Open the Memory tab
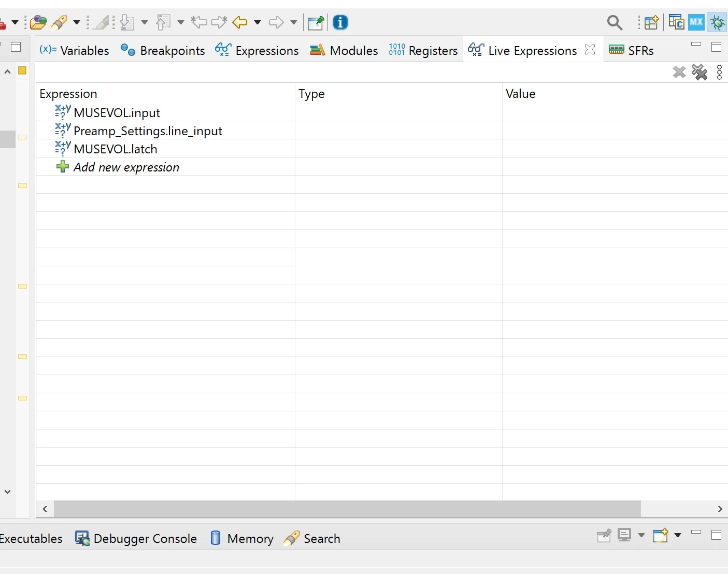The height and width of the screenshot is (574, 728). (x=242, y=538)
